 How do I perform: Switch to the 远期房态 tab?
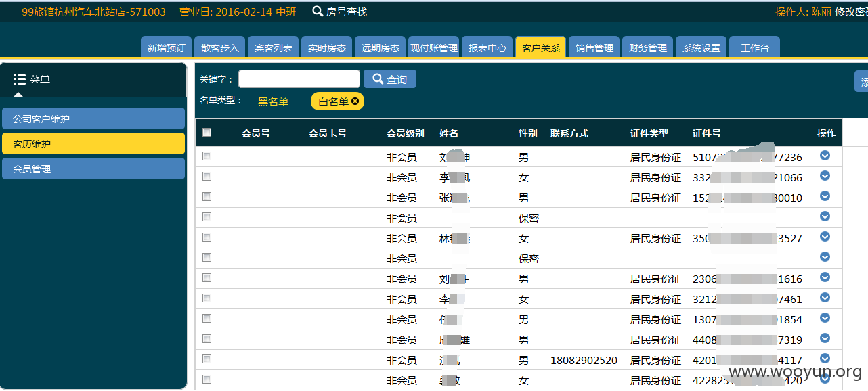381,47
